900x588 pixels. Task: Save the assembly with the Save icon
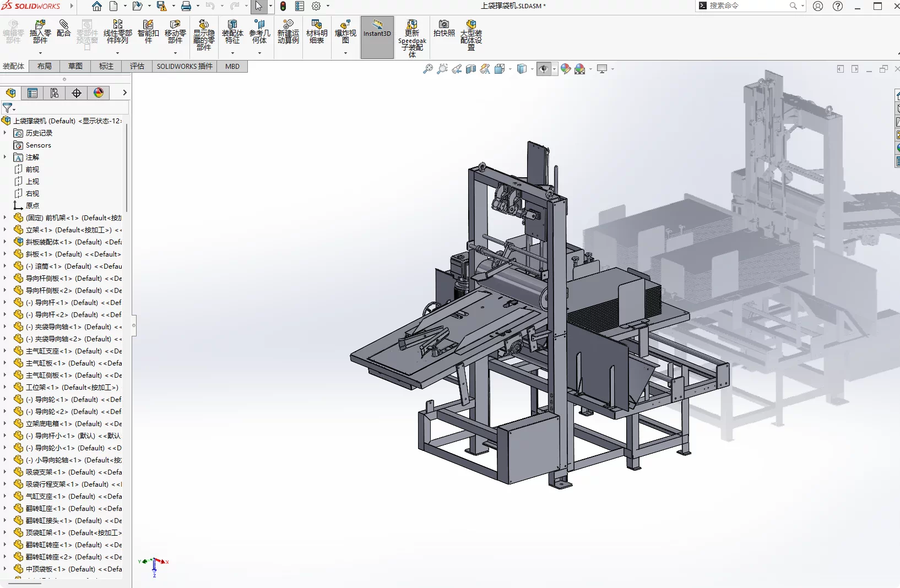pyautogui.click(x=161, y=6)
